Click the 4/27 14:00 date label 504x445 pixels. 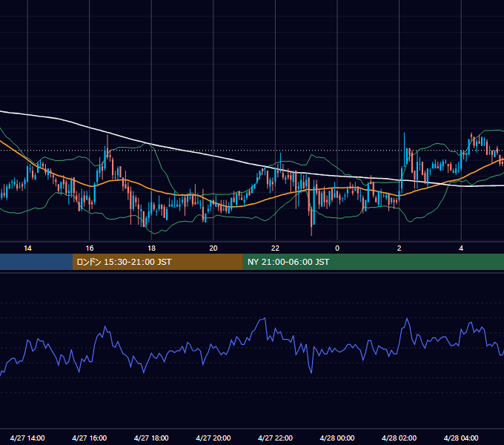pyautogui.click(x=27, y=438)
